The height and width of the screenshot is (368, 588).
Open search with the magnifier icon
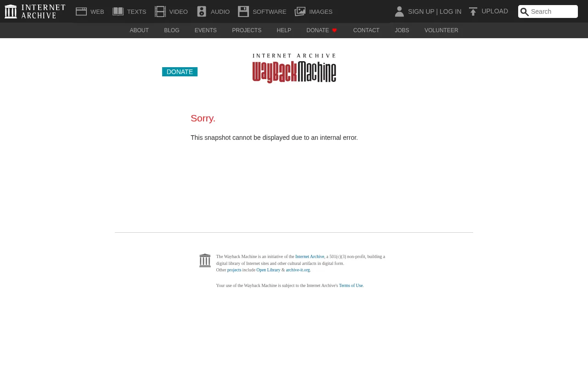[x=524, y=12]
